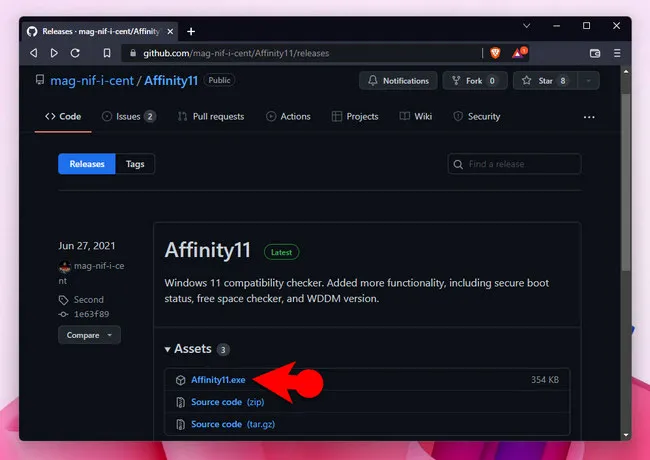Click the Notifications button
Image resolution: width=650 pixels, height=460 pixels.
[398, 80]
